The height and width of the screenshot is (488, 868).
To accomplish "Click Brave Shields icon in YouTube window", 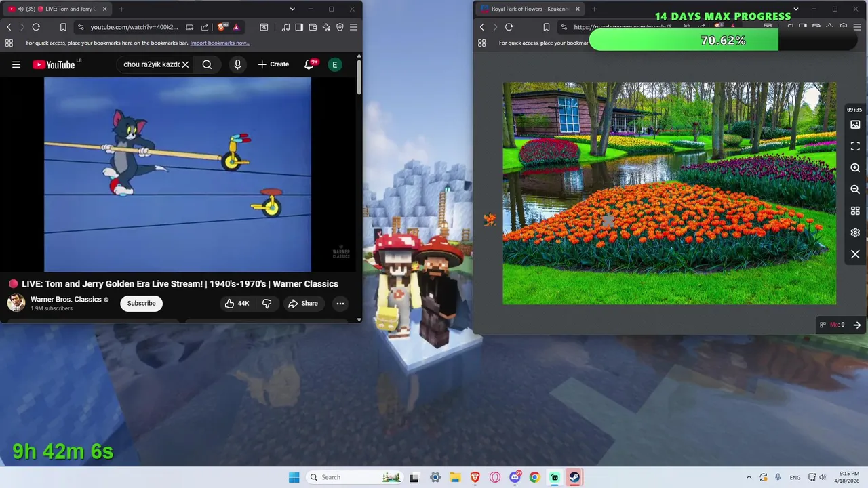I will coord(222,27).
